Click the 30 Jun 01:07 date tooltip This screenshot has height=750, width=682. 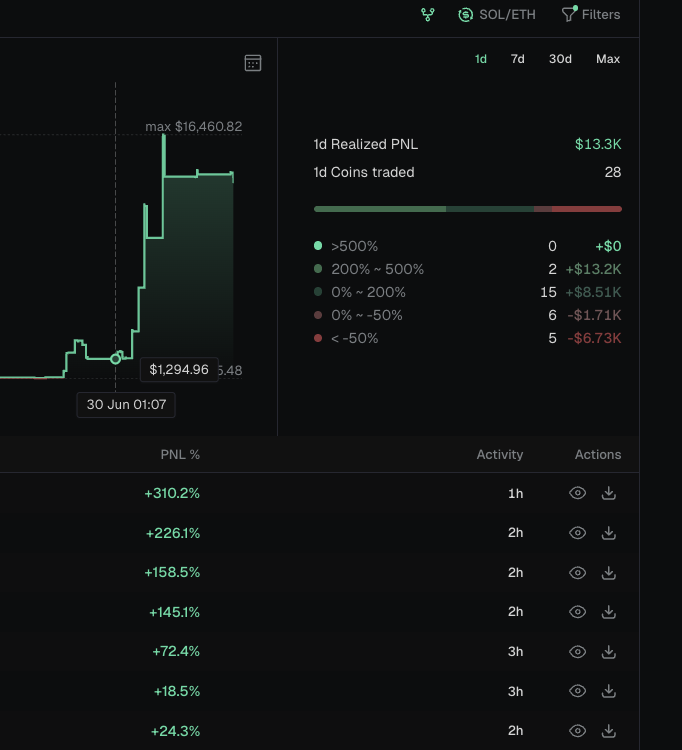click(x=126, y=405)
